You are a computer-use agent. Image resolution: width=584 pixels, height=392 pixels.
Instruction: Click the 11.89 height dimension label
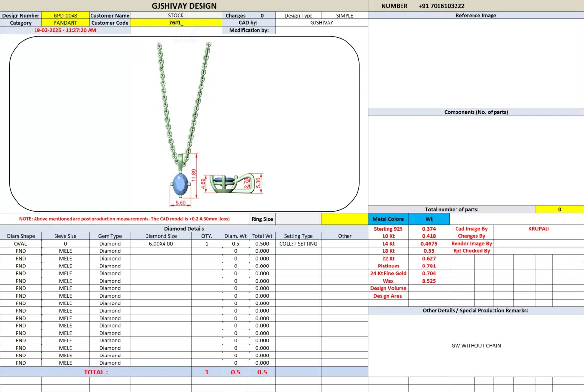pos(194,176)
